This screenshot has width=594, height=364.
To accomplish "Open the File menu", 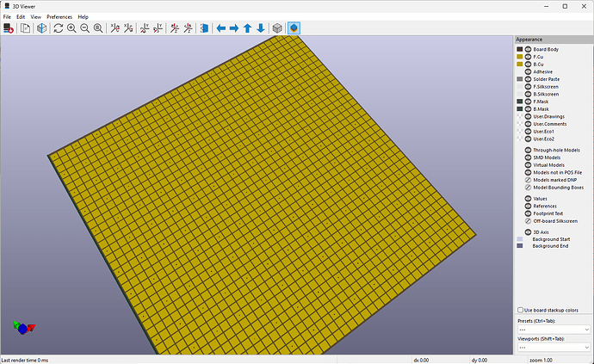I will point(7,16).
